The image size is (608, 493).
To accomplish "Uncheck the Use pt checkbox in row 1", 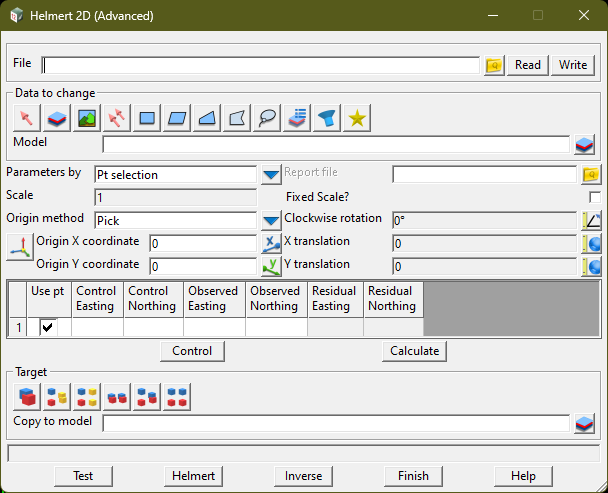I will [x=47, y=327].
